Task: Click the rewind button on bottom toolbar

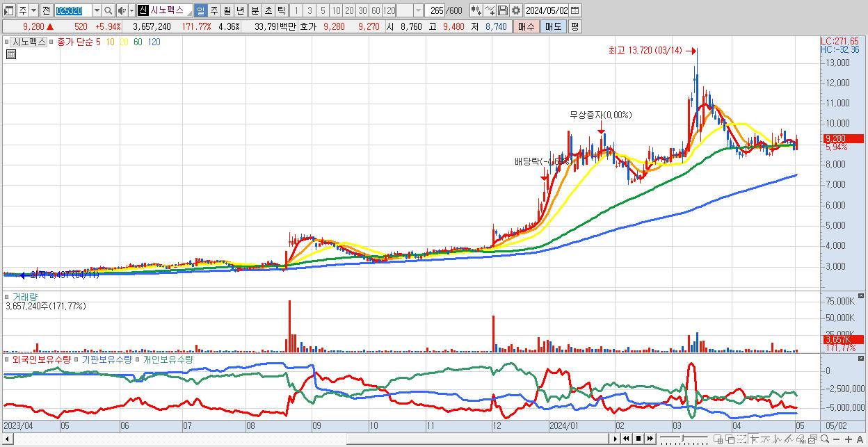Action: click(x=626, y=439)
